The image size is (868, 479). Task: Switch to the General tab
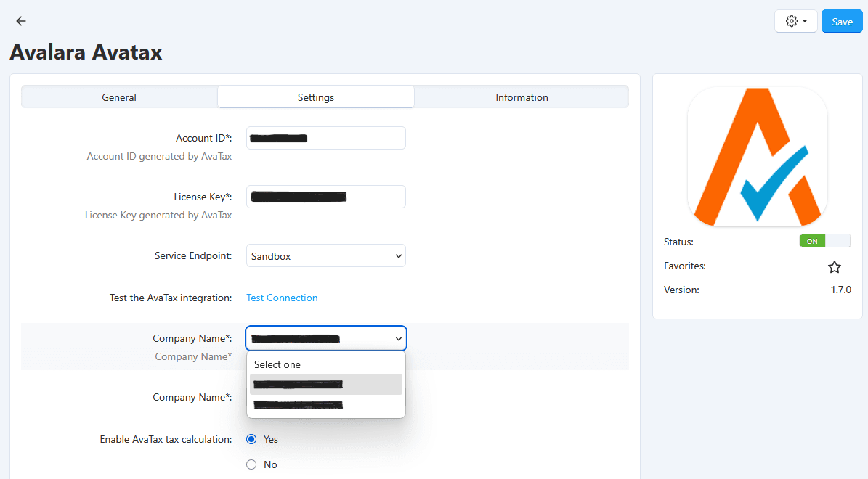(x=119, y=97)
